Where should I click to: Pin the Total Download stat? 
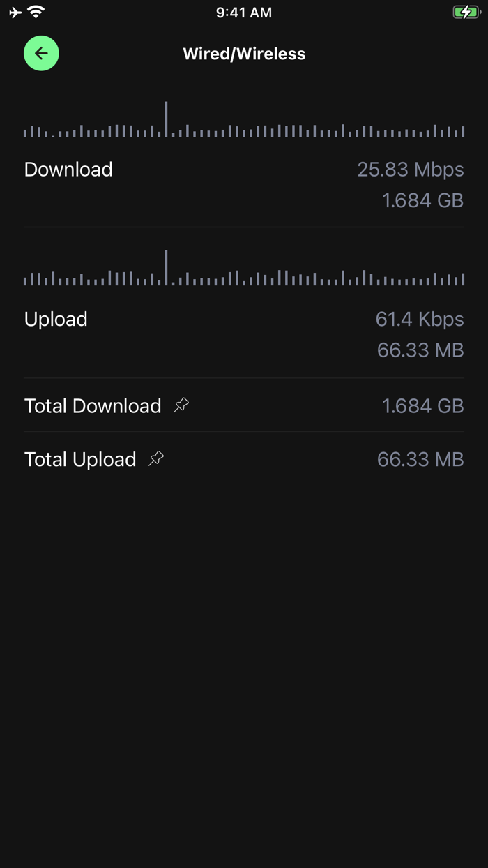coord(181,405)
